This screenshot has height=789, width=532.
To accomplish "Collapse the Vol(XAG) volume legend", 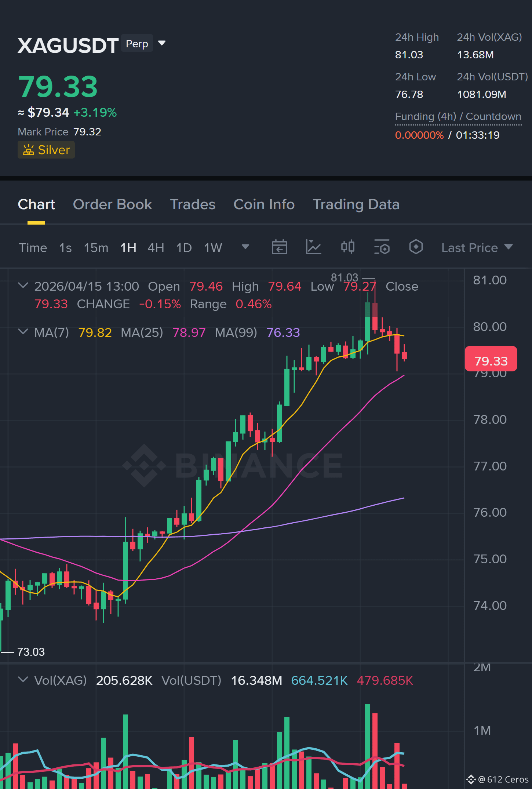I will point(23,680).
